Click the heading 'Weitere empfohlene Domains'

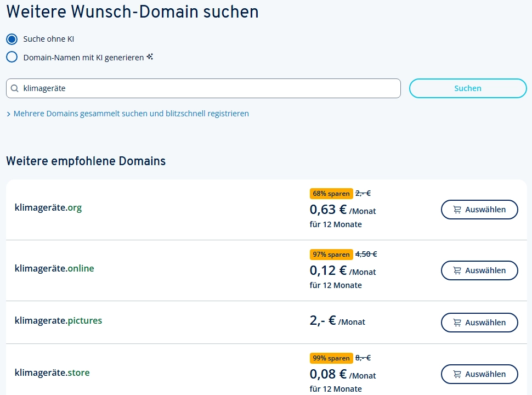(x=86, y=161)
